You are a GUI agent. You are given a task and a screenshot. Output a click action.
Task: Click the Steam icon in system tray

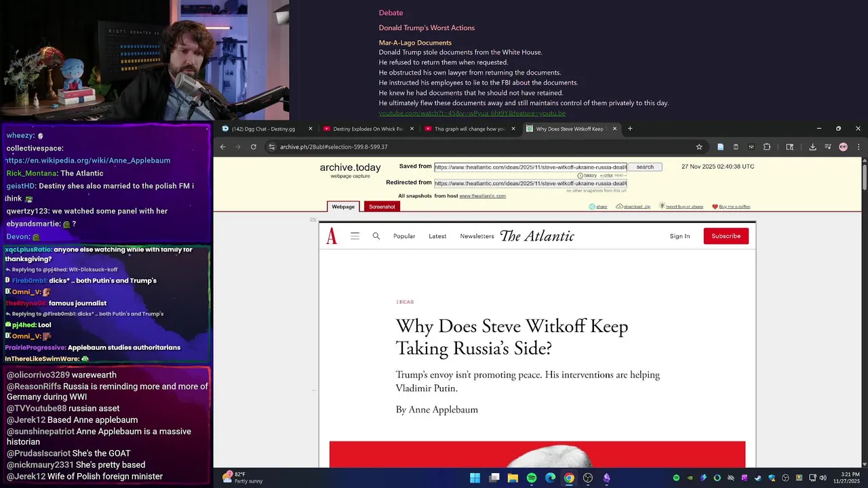759,478
